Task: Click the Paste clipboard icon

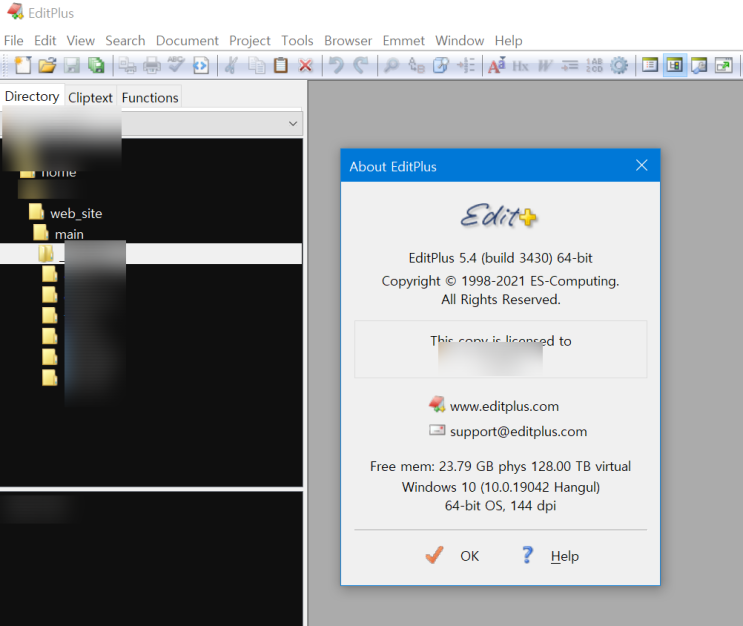Action: coord(281,65)
